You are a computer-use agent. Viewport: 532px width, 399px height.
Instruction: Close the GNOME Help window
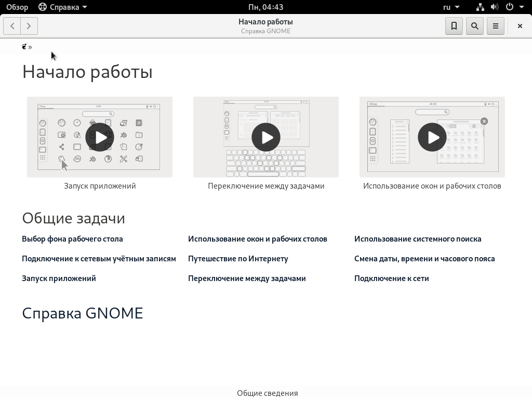tap(520, 26)
